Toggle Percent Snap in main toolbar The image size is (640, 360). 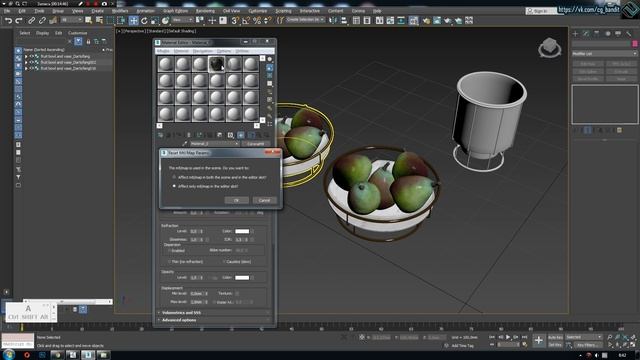click(x=257, y=20)
